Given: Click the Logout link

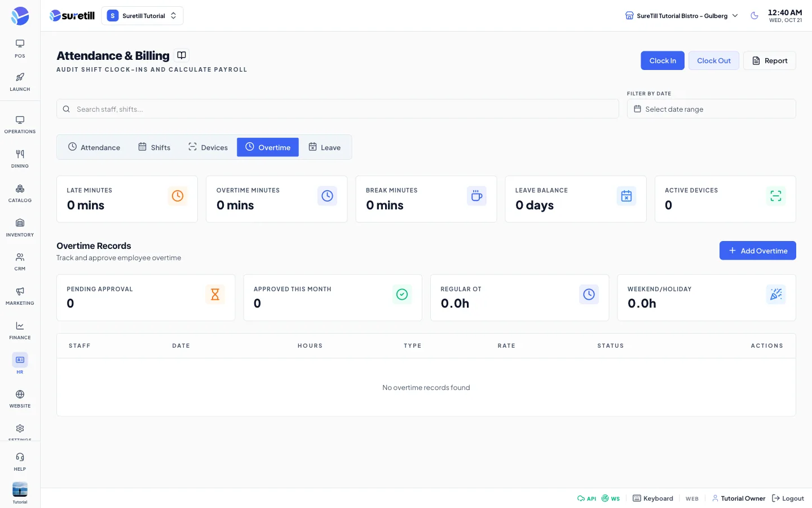Looking at the screenshot, I should point(788,498).
